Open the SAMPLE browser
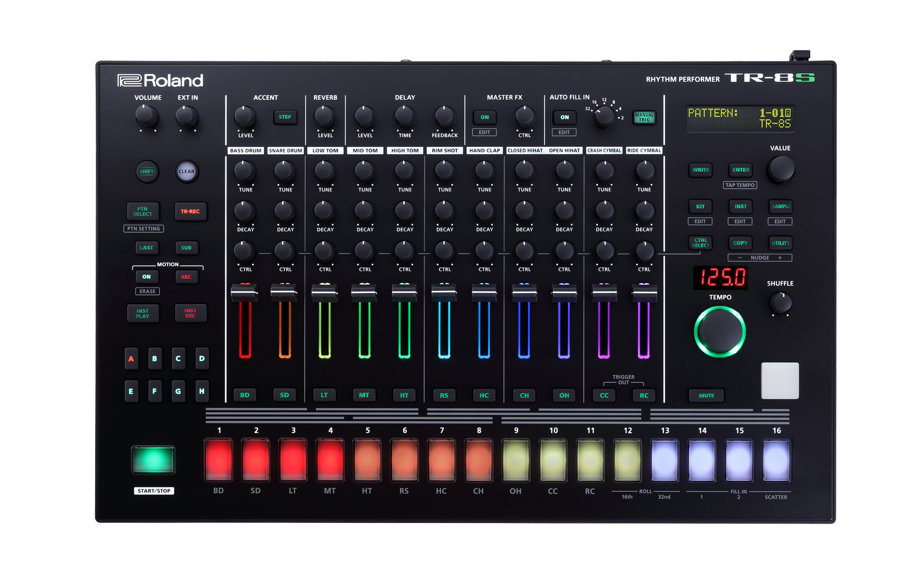 (x=780, y=207)
